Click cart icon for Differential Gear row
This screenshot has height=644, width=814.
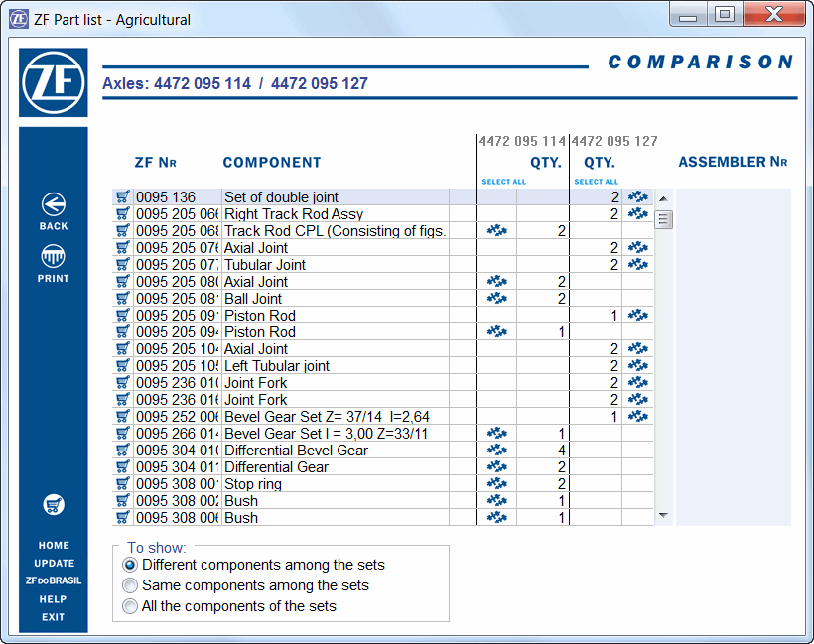click(123, 467)
